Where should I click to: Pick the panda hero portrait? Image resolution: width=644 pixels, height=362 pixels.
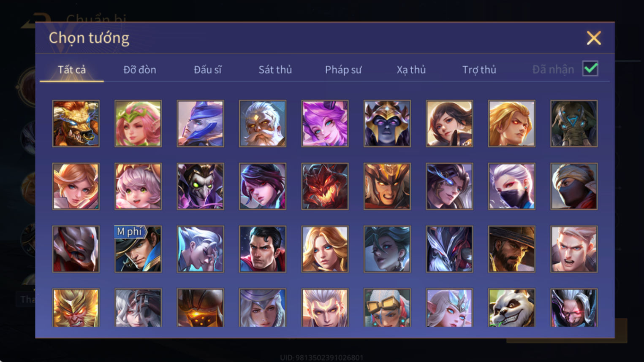[x=511, y=308]
